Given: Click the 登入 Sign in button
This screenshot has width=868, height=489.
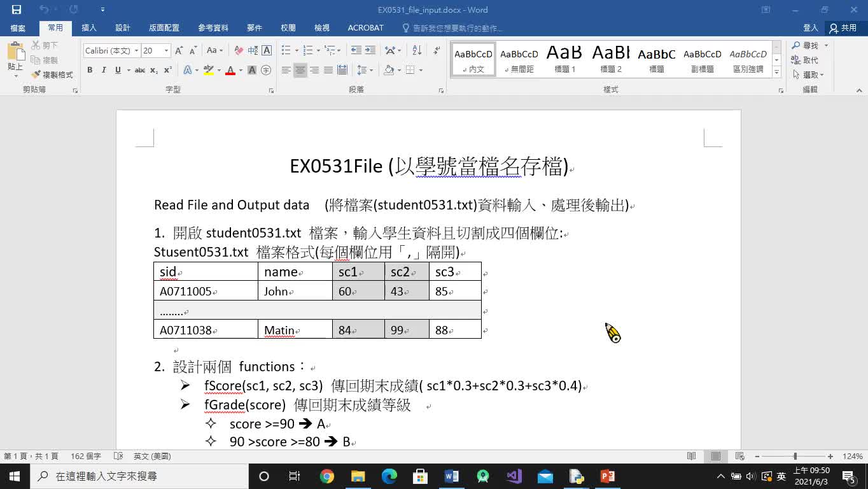Looking at the screenshot, I should [811, 28].
